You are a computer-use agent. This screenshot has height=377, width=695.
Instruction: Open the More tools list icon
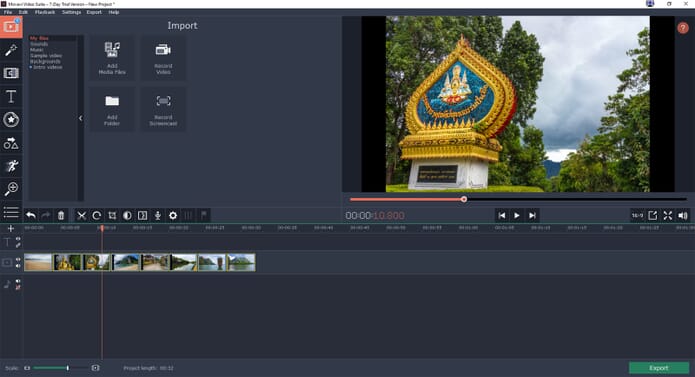[11, 212]
